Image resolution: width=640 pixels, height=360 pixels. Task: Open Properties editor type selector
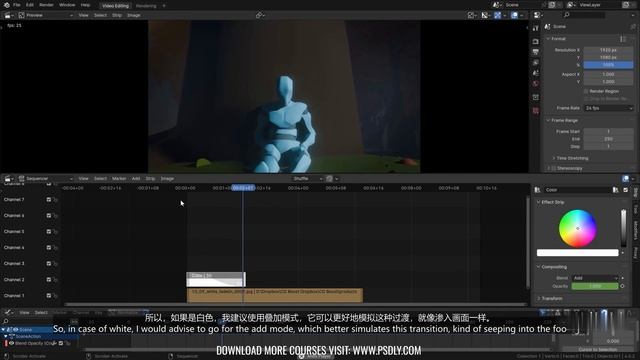pos(538,15)
